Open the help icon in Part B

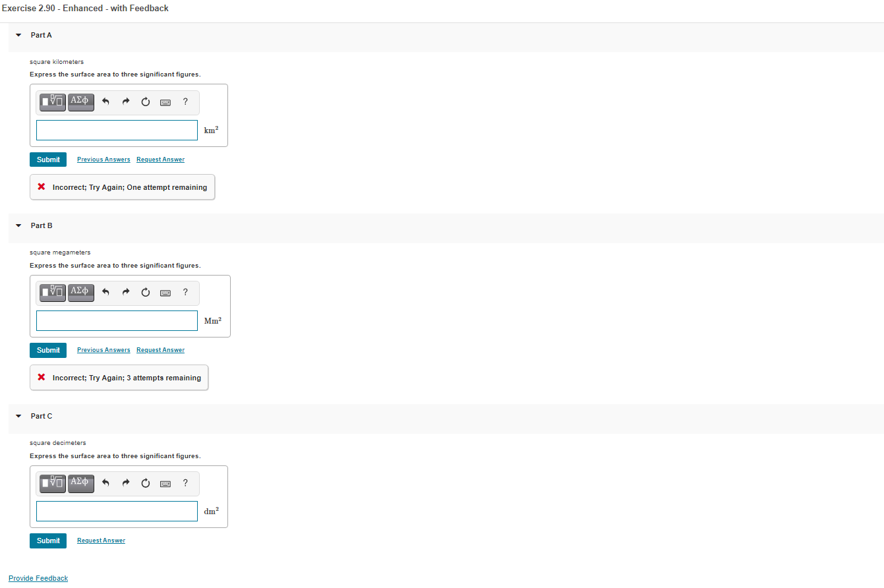point(185,292)
